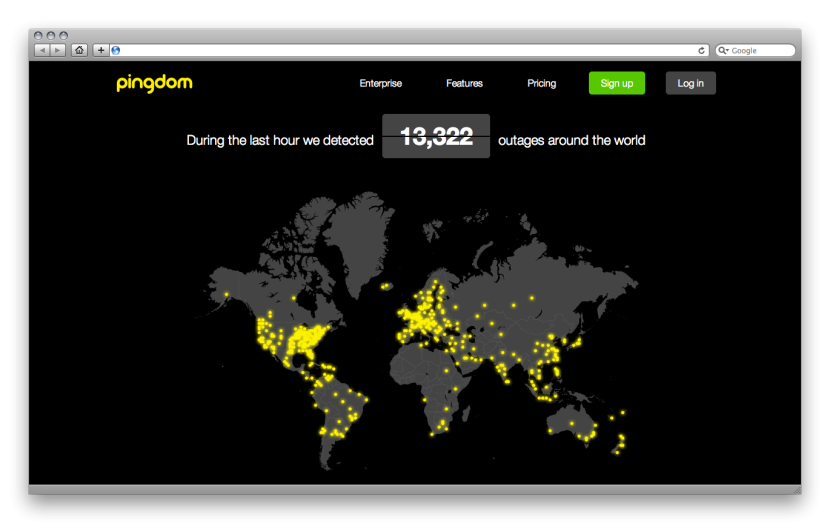Image resolution: width=830 pixels, height=523 pixels.
Task: Click the browser window resize grip
Action: 796,489
